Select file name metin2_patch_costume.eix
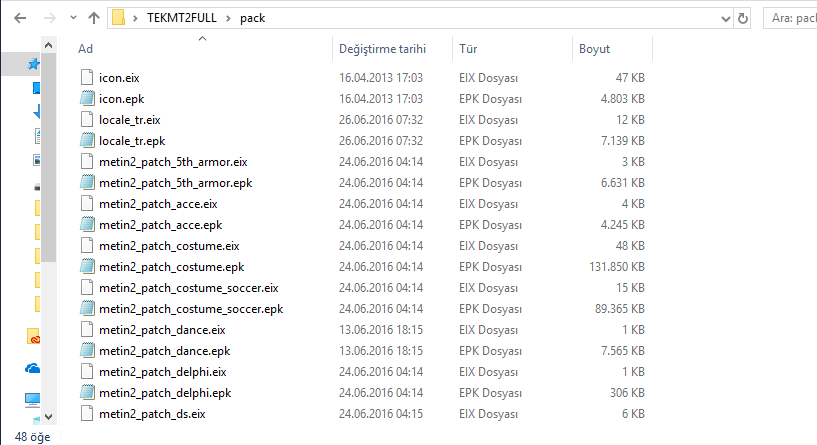 [169, 246]
